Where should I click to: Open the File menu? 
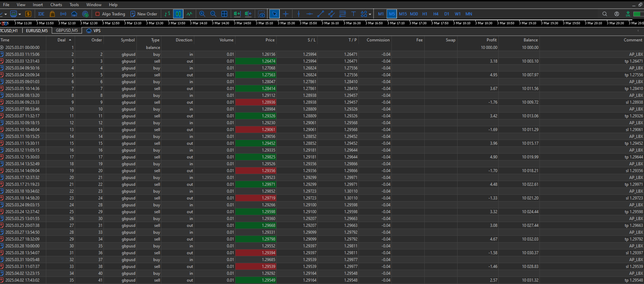tap(6, 5)
